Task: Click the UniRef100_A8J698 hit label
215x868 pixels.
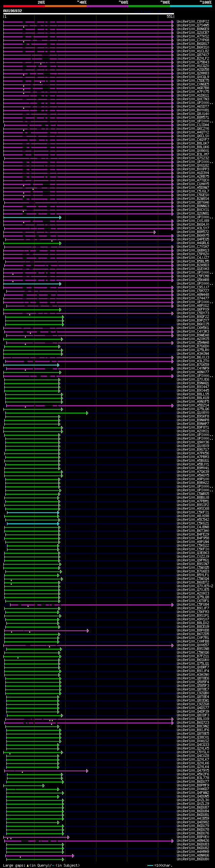Action: (193, 516)
